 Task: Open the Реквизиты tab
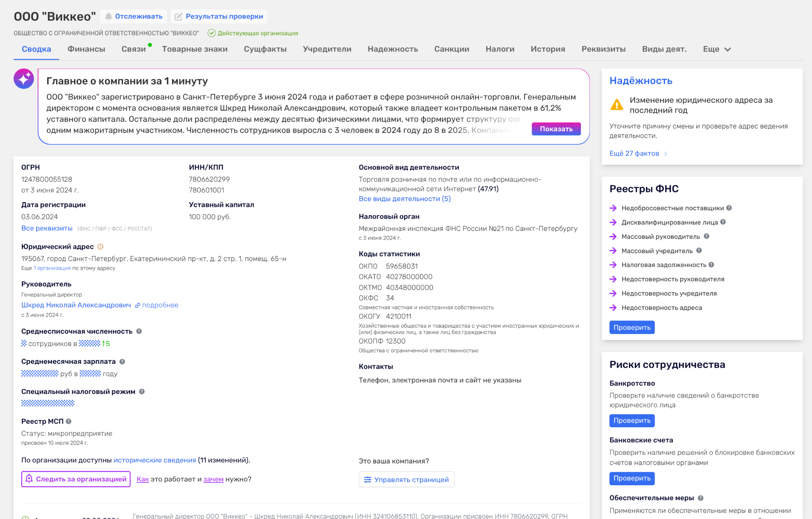tap(603, 49)
